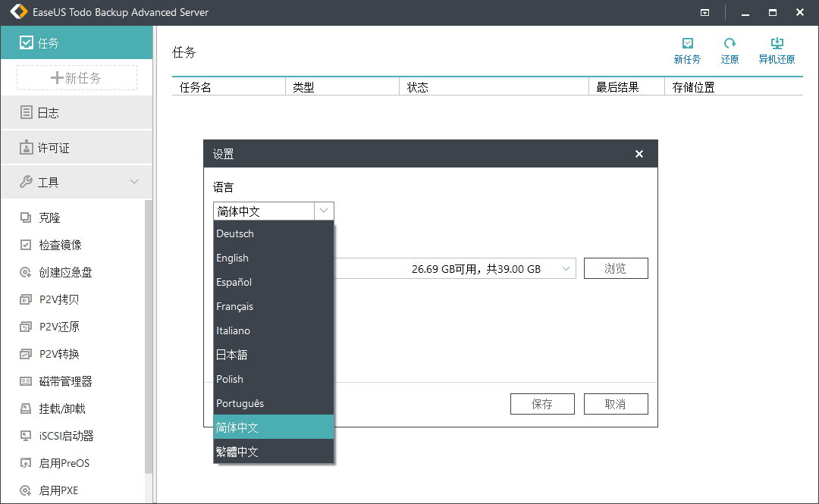Open the 许可证 license section
This screenshot has width=819, height=504.
(x=77, y=148)
